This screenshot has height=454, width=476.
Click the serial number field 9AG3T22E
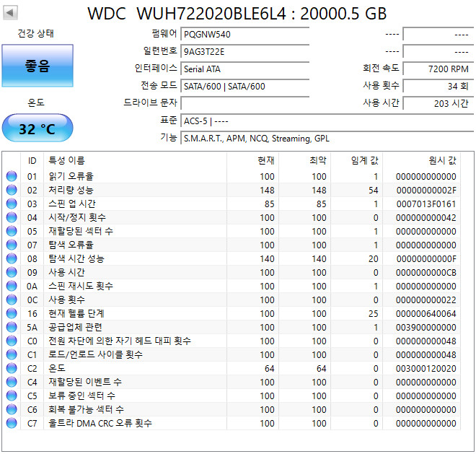(245, 51)
